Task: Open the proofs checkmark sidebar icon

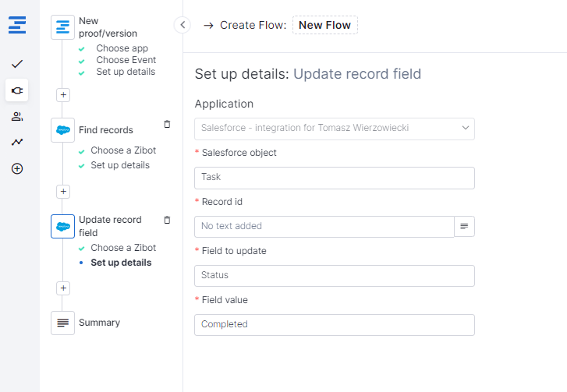Action: (17, 64)
